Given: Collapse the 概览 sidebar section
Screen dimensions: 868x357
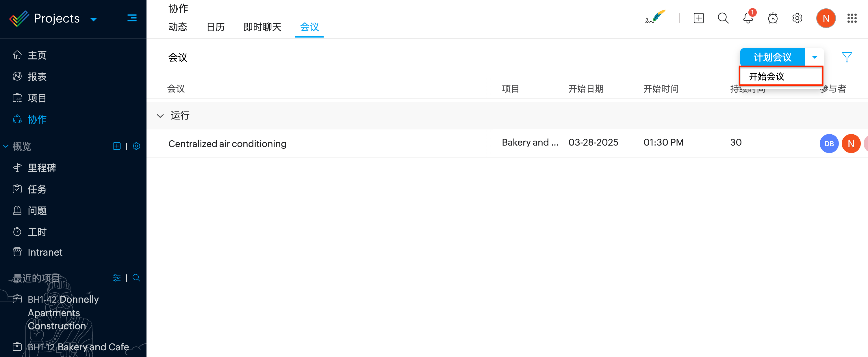Looking at the screenshot, I should (6, 146).
